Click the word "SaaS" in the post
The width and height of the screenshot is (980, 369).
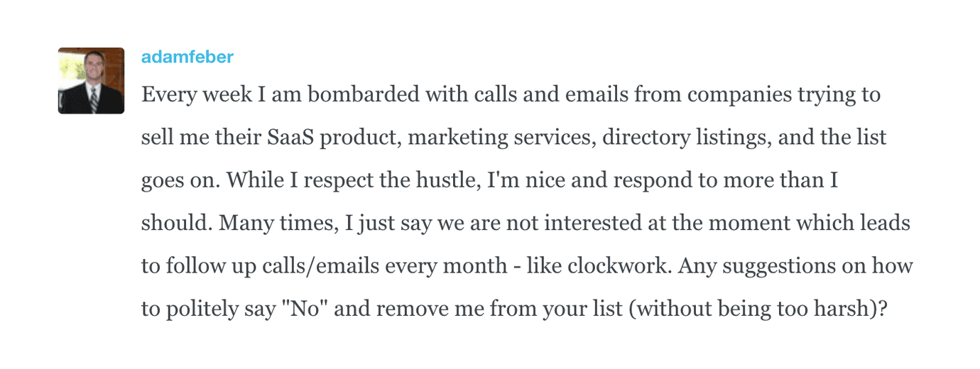(x=291, y=137)
